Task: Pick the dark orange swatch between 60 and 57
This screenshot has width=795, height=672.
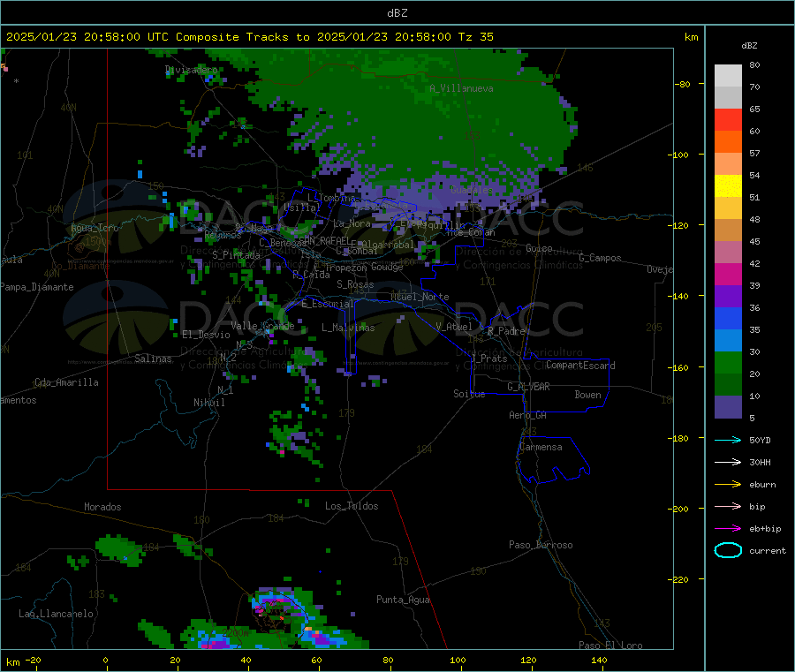Action: [x=728, y=142]
